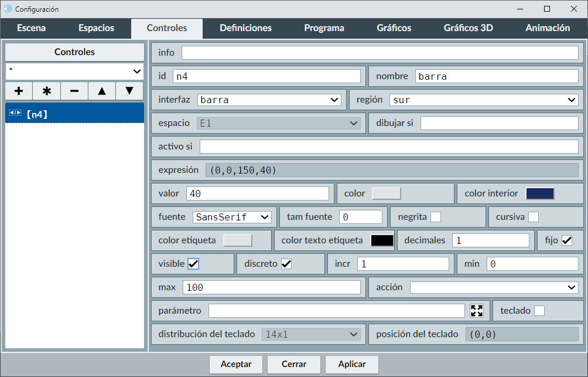Click the Aplicar button

tap(352, 364)
